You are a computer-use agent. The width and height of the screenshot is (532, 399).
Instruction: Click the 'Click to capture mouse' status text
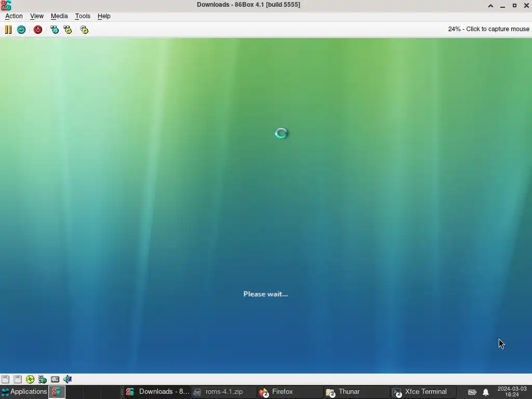tap(497, 29)
